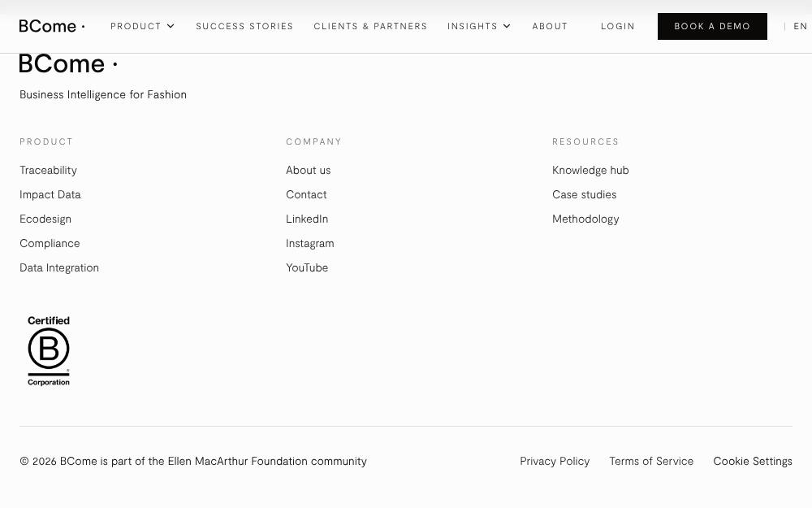Open the Terms of Service link
Screen dimensions: 812x508
tap(651, 461)
